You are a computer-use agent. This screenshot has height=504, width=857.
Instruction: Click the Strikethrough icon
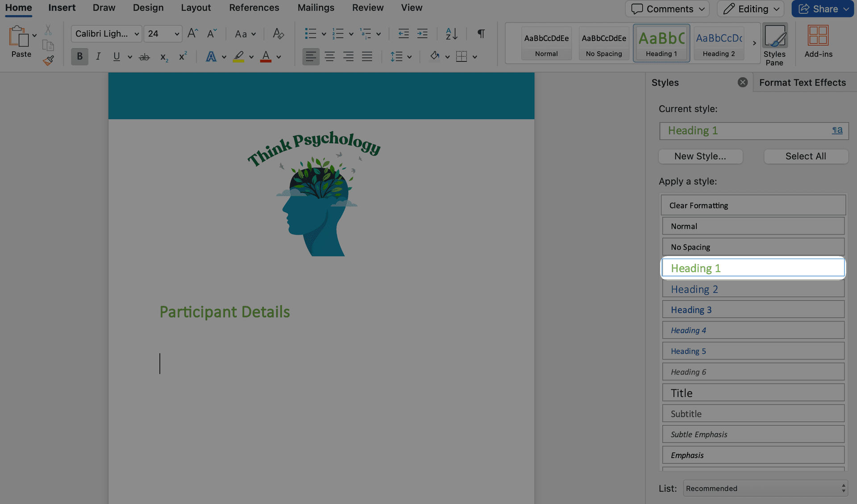144,57
